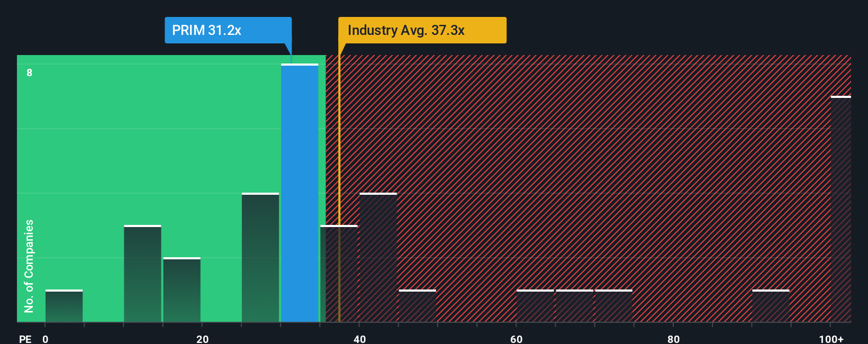The height and width of the screenshot is (344, 868).
Task: Click the '8' y-axis value label
Action: click(x=30, y=73)
